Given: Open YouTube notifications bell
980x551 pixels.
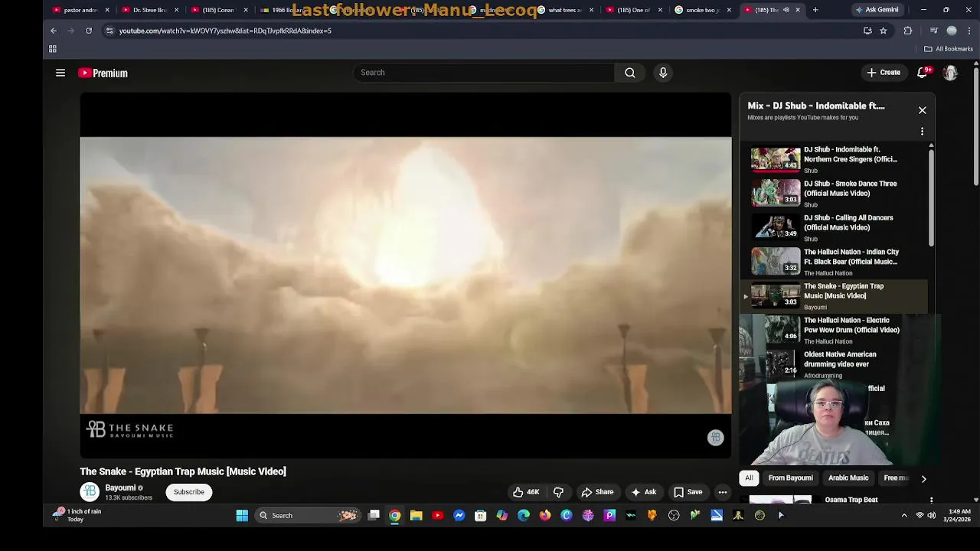Looking at the screenshot, I should tap(923, 73).
